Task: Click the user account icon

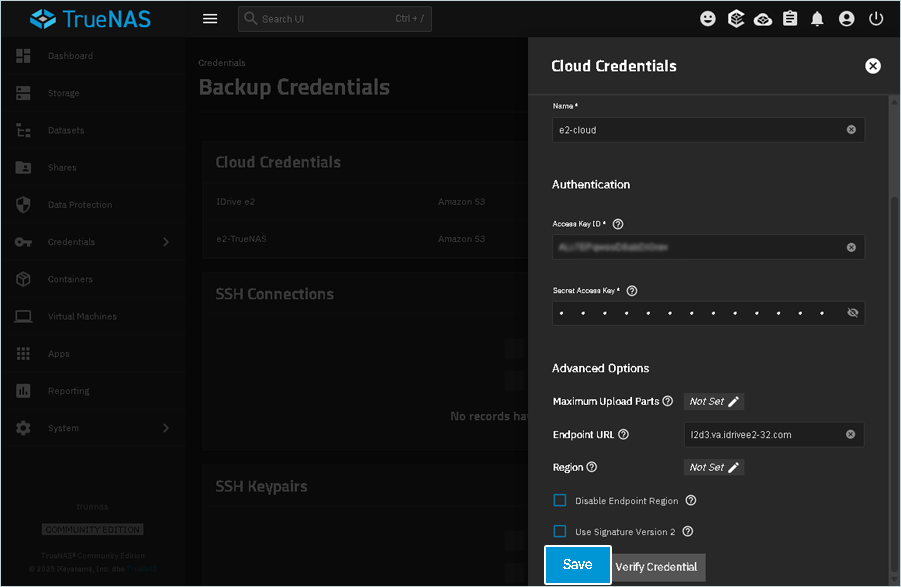Action: (847, 19)
